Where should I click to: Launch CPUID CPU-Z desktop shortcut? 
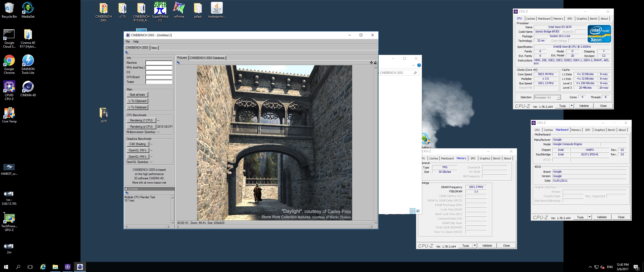click(x=9, y=91)
